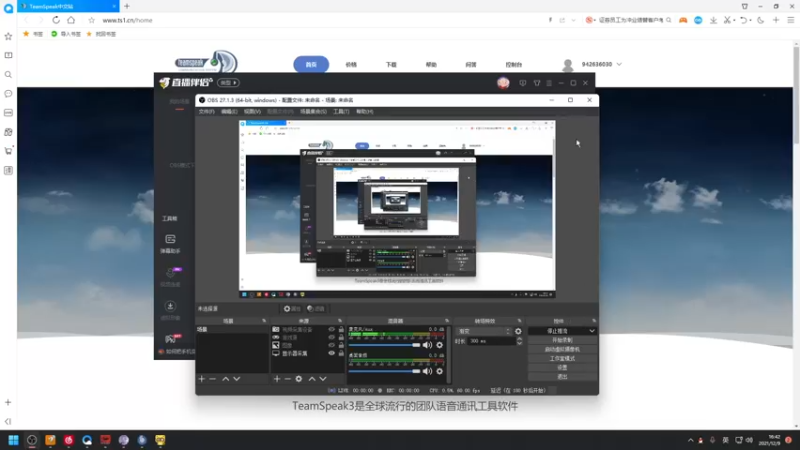Pop out the OBS Scenes dock
The image size is (800, 450).
click(264, 321)
